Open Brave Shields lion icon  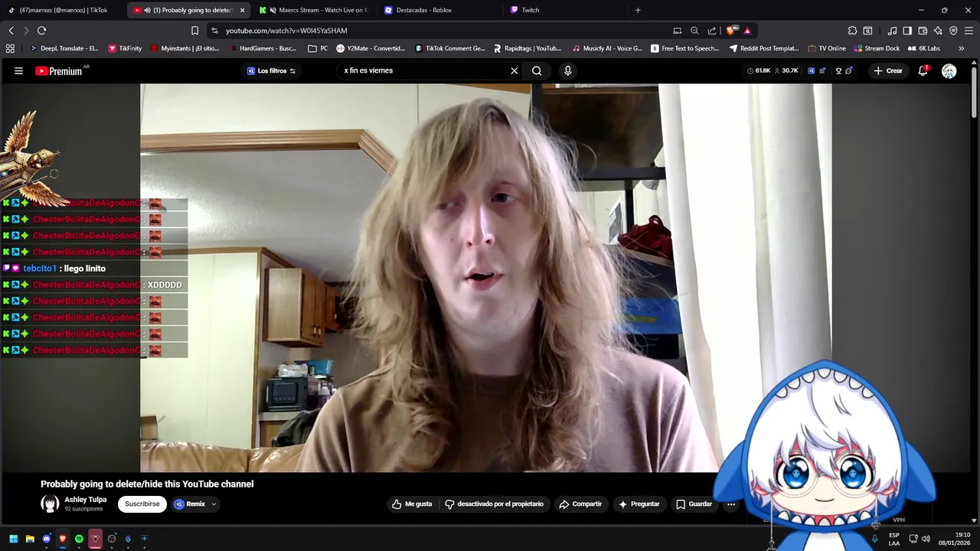point(731,31)
